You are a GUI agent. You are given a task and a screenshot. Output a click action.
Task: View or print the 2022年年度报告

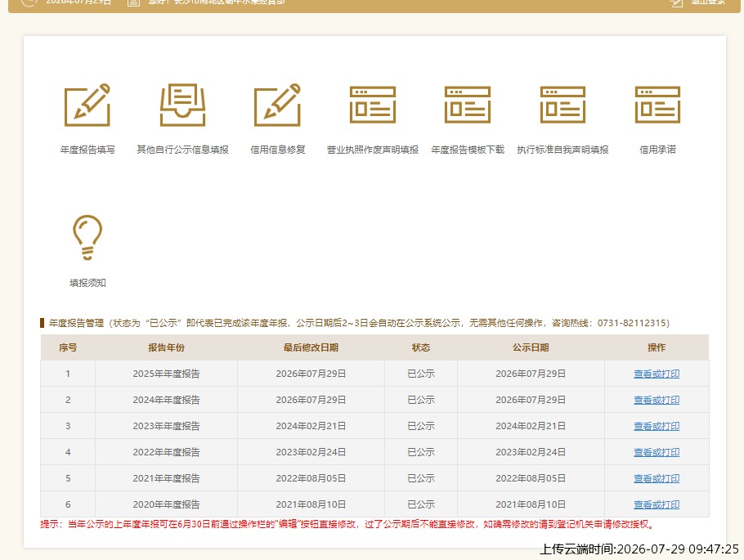[x=657, y=452]
